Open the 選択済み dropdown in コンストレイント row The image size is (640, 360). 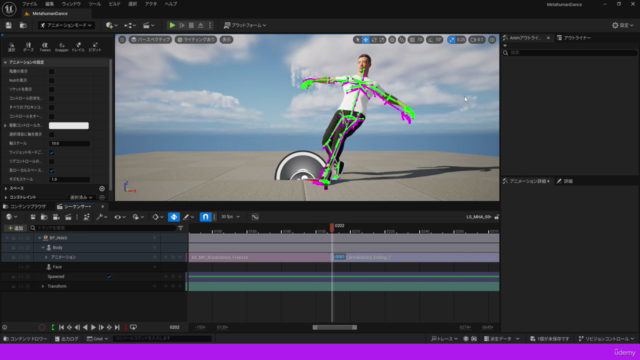[81, 198]
